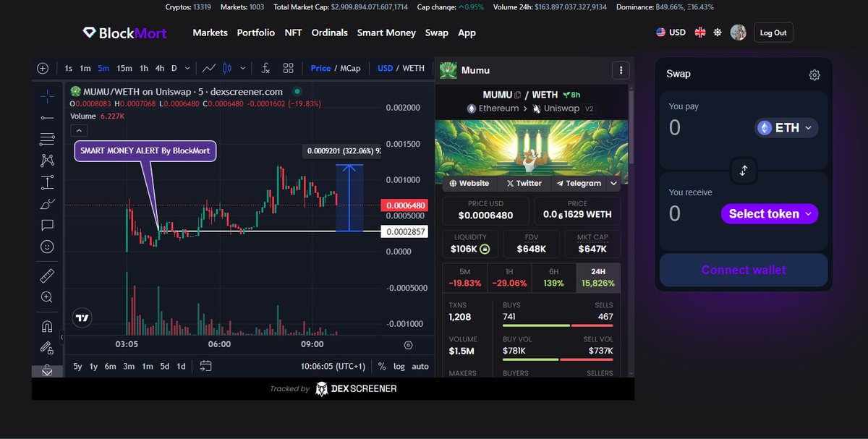868x439 pixels.
Task: Open the Swap menu item
Action: (x=437, y=33)
